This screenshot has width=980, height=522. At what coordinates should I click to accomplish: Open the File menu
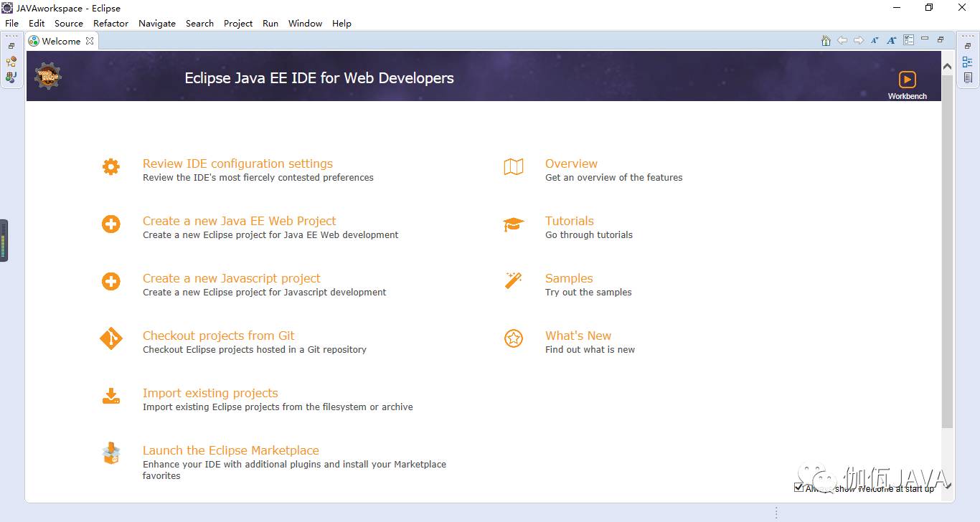pyautogui.click(x=12, y=23)
